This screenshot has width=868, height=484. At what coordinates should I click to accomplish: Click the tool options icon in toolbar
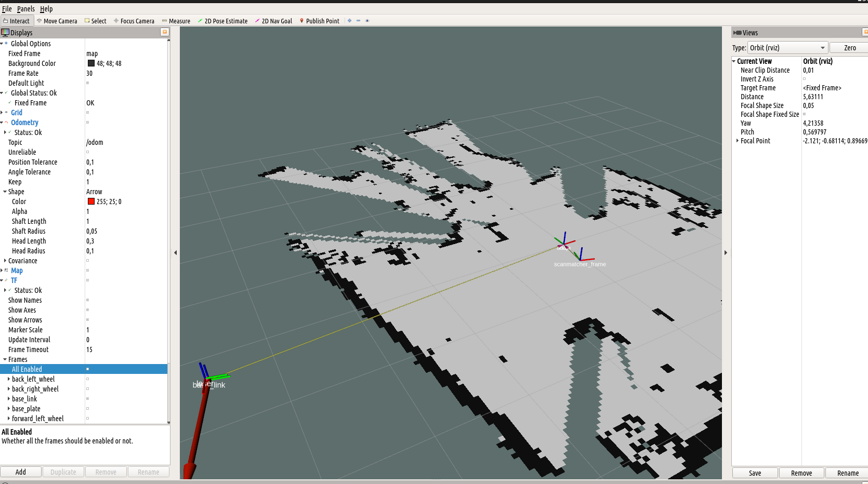(367, 21)
